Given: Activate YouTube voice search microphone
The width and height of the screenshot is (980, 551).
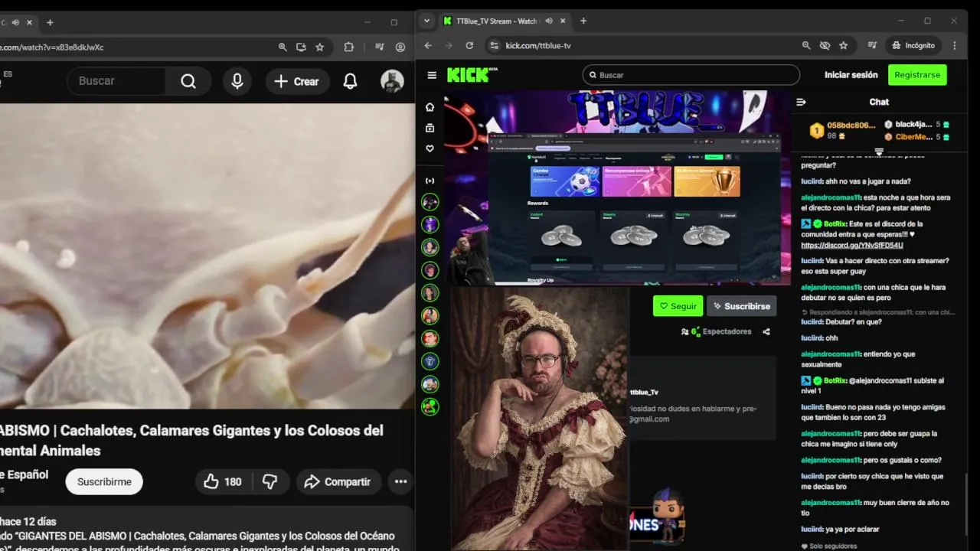Looking at the screenshot, I should point(237,81).
